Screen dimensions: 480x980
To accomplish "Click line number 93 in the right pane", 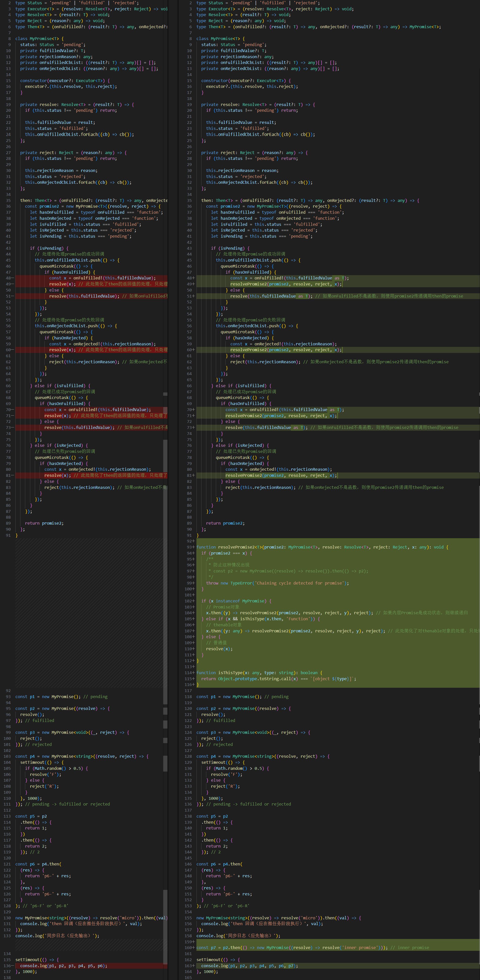I will (x=189, y=547).
